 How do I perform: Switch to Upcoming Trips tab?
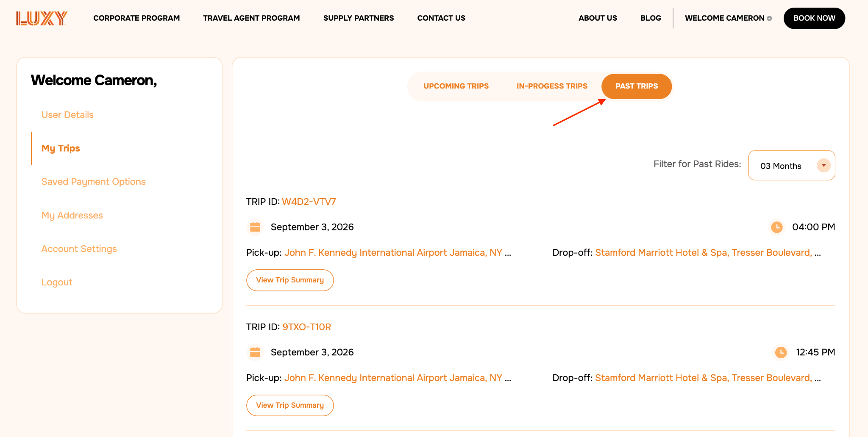(x=456, y=86)
